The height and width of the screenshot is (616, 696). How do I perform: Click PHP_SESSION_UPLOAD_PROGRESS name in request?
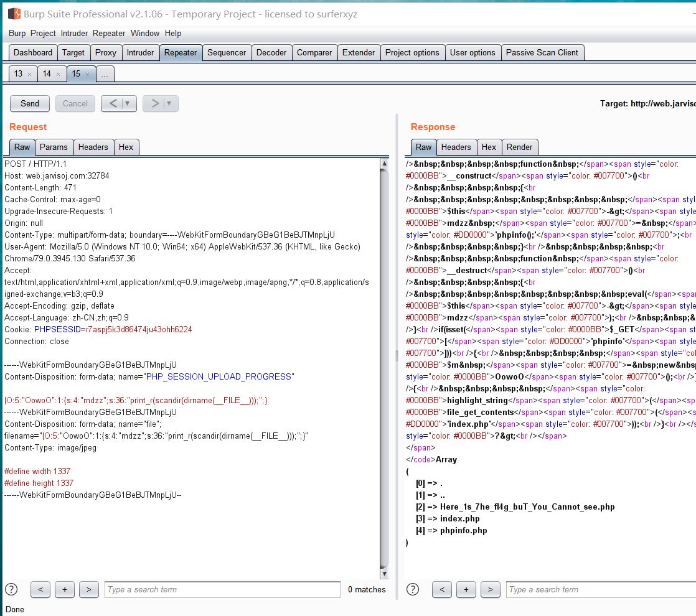pyautogui.click(x=219, y=376)
